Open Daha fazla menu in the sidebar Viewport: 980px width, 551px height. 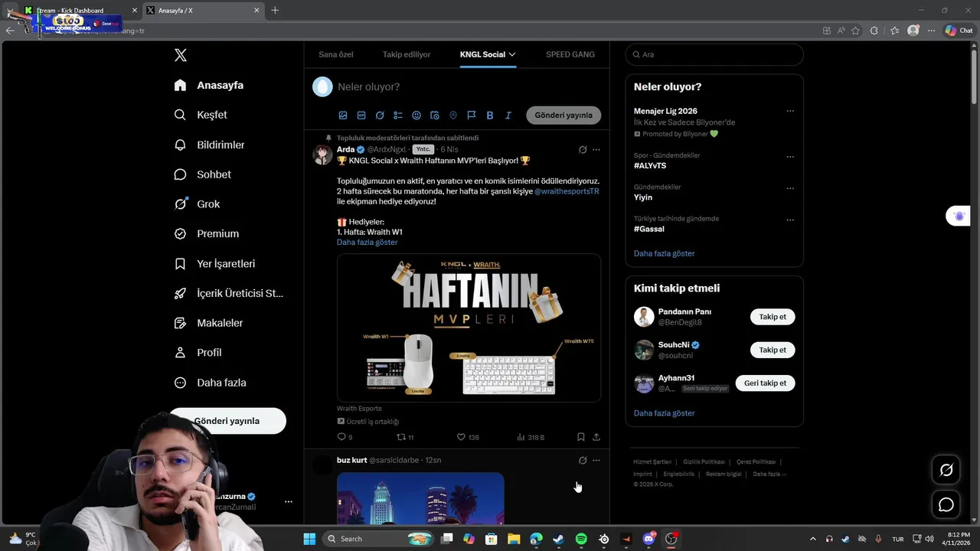[210, 383]
